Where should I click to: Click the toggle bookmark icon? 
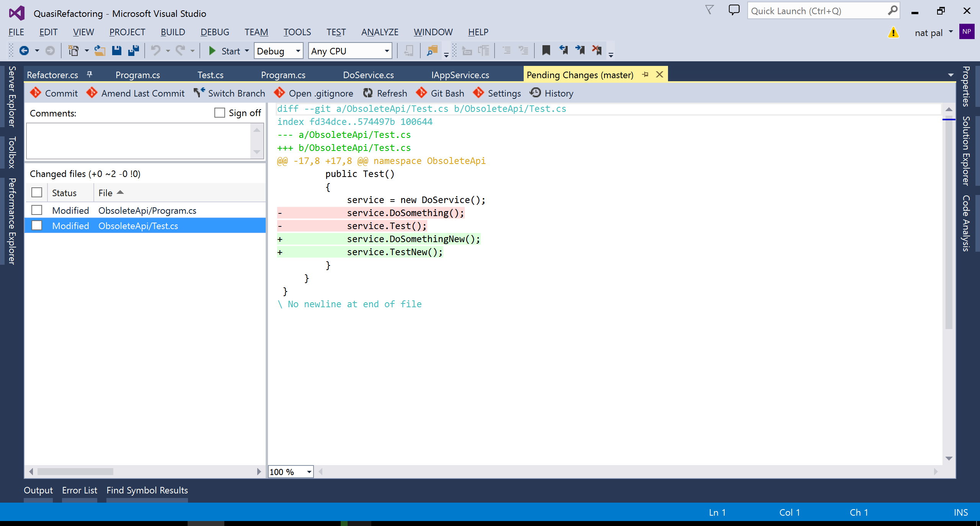546,51
